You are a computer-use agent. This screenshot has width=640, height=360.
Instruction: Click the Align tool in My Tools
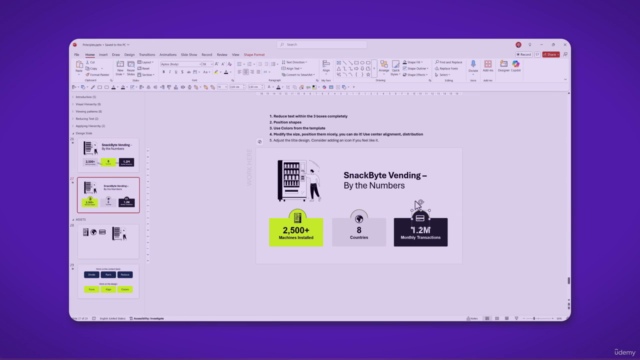[x=326, y=67]
